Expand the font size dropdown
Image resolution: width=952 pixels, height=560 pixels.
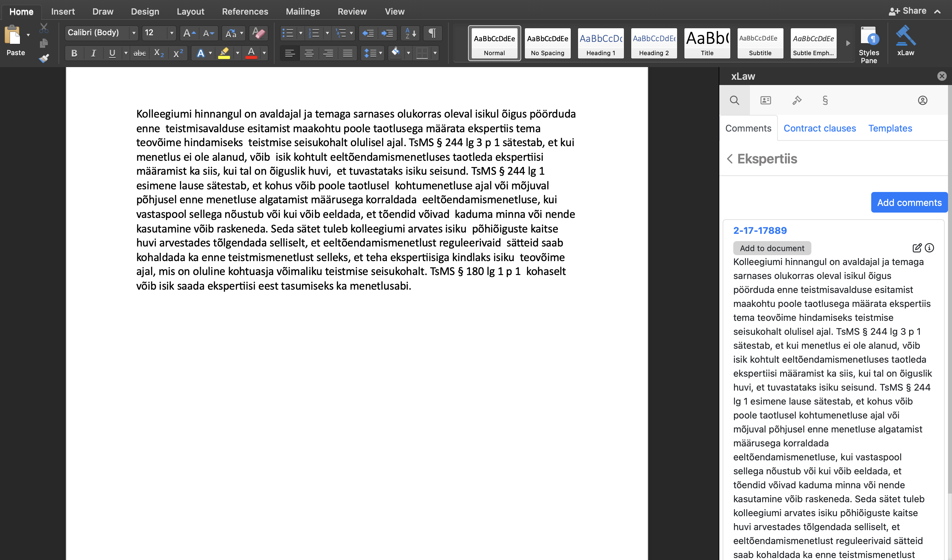pyautogui.click(x=172, y=33)
